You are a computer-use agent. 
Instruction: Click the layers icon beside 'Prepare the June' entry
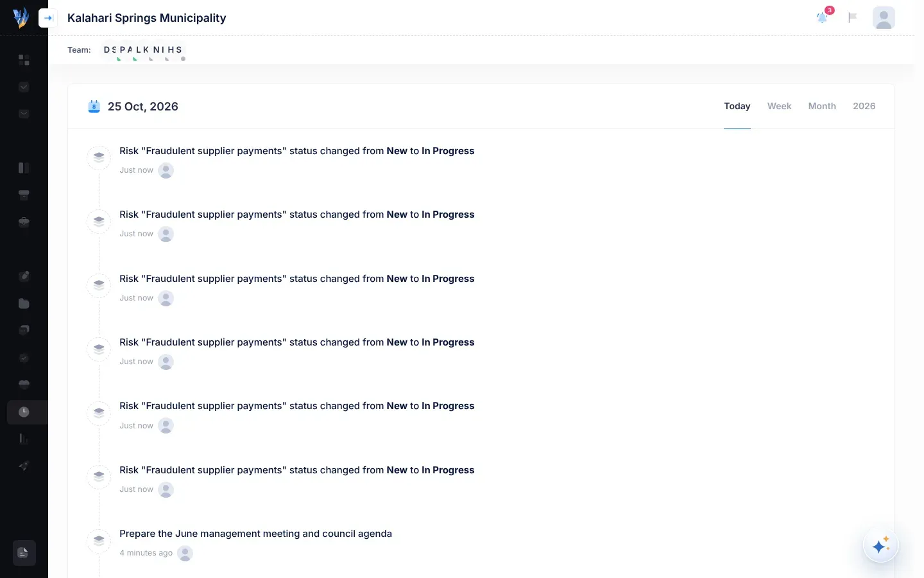[x=99, y=541]
